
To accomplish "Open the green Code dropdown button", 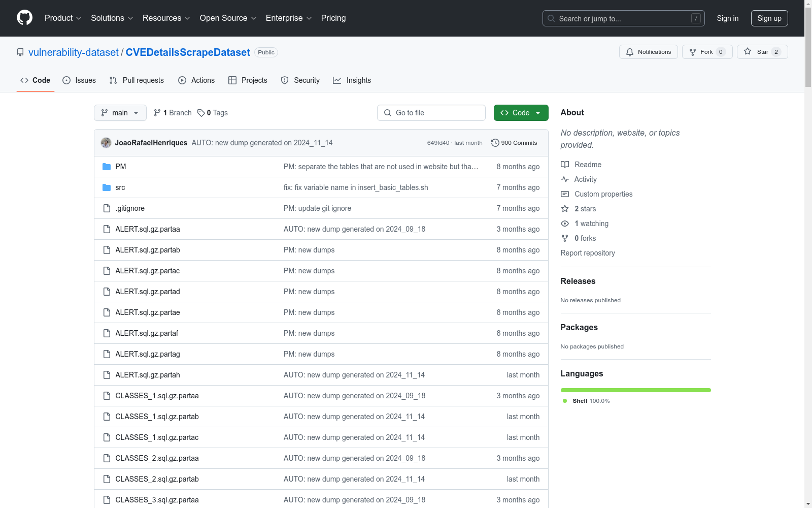I will point(521,113).
